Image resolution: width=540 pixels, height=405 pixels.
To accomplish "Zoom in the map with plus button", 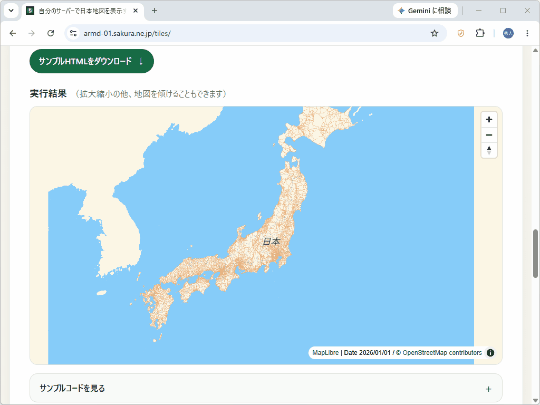I will (x=489, y=120).
